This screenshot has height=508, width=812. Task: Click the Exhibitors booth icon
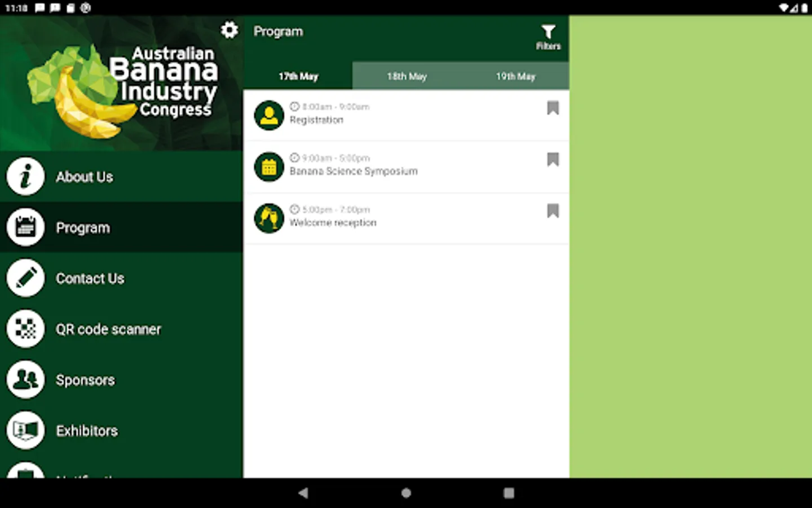(x=25, y=431)
